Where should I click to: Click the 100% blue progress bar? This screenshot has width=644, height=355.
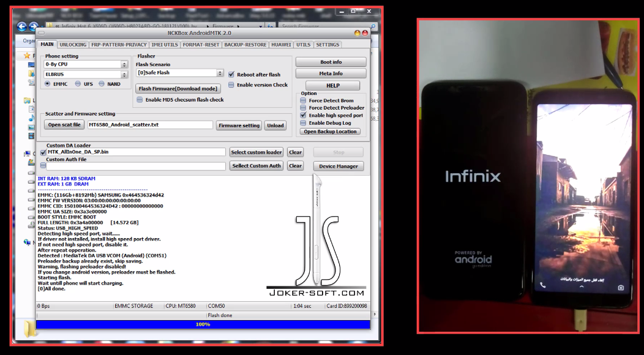[x=202, y=326]
